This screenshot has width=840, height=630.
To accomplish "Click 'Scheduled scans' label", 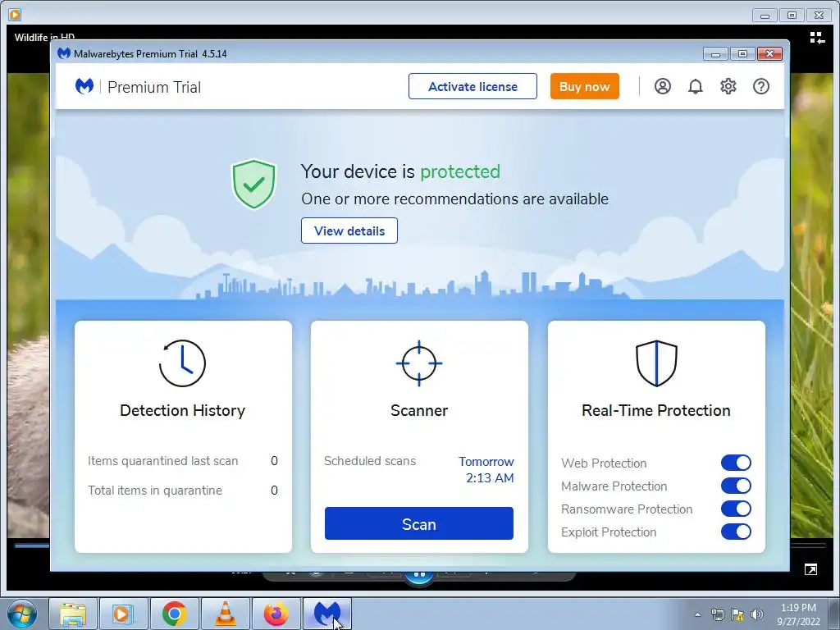I will pyautogui.click(x=370, y=461).
